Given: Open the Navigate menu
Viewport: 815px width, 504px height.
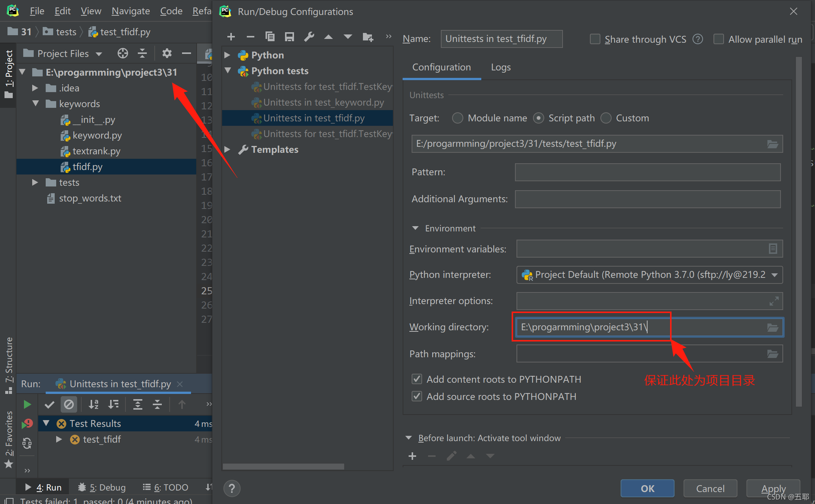Looking at the screenshot, I should point(131,11).
